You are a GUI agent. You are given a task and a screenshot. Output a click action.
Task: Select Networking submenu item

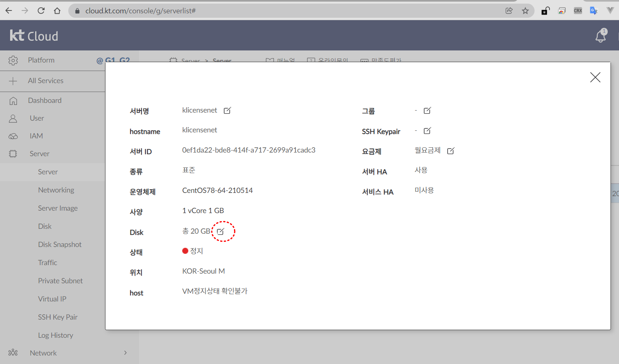point(56,190)
